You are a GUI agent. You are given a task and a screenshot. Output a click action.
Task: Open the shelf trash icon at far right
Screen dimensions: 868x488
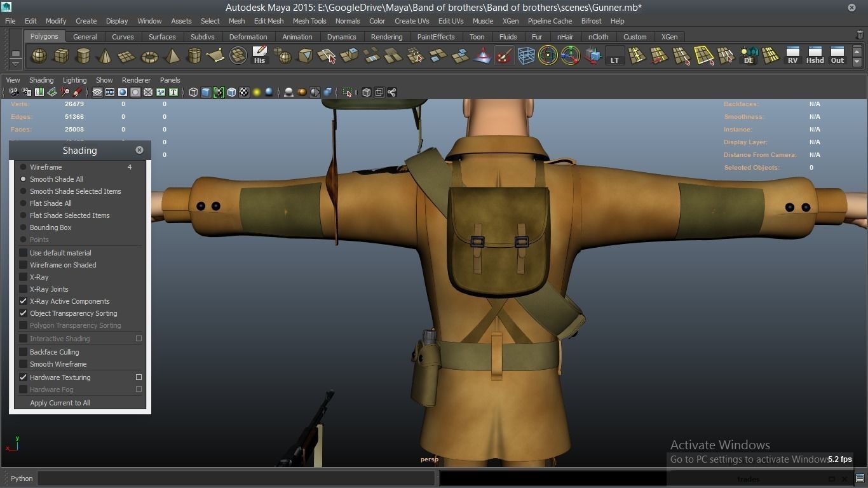point(860,36)
